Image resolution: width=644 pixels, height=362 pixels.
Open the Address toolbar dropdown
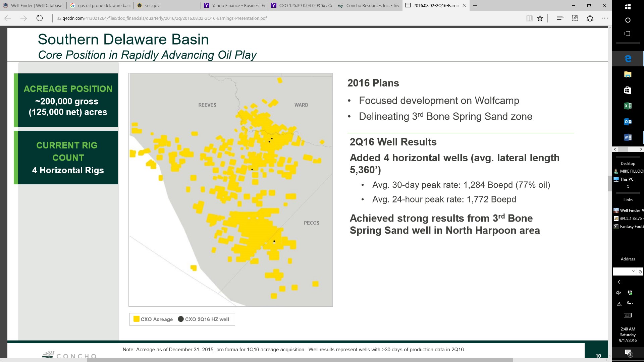click(x=633, y=271)
